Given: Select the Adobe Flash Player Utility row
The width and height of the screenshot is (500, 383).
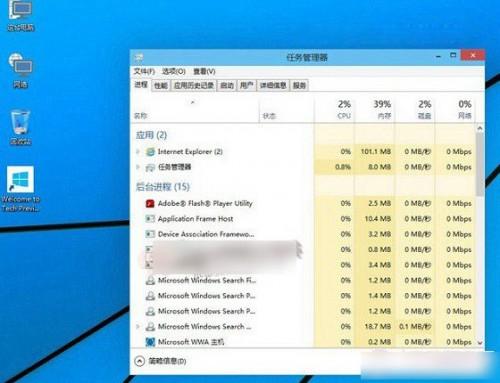Looking at the screenshot, I should click(304, 203).
